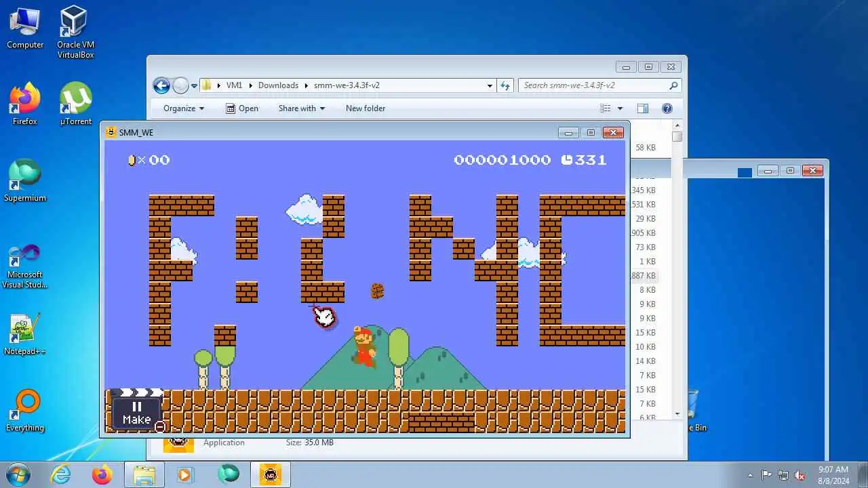Click the Explorer Forward navigation arrow
Screen dimensions: 868x488
pyautogui.click(x=180, y=85)
